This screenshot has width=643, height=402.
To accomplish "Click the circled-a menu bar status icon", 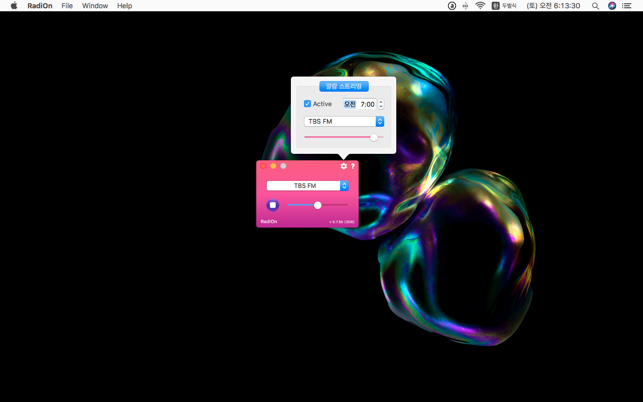I will pos(451,6).
